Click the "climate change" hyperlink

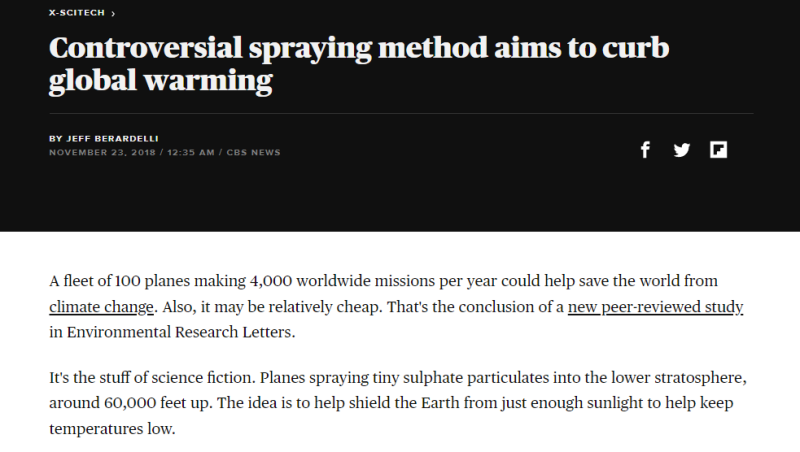pyautogui.click(x=101, y=307)
